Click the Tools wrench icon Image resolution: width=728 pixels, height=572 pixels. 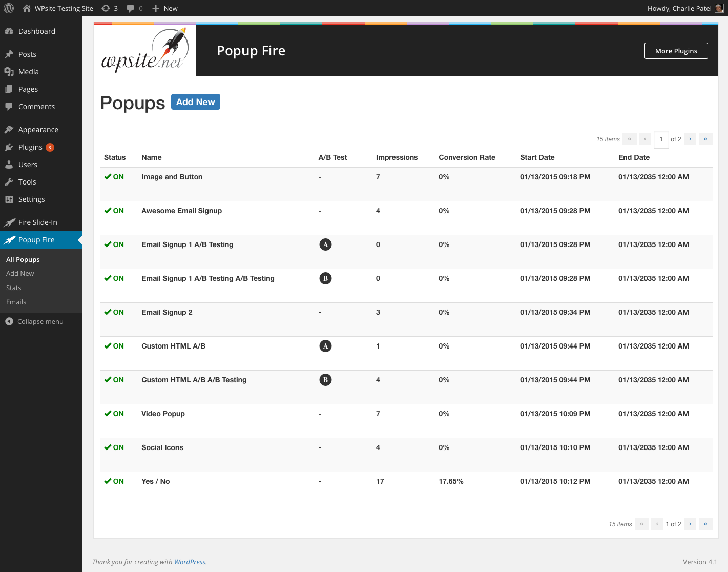(9, 182)
